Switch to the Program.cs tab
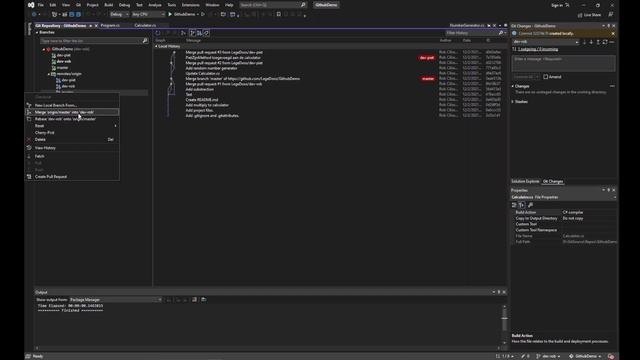 pyautogui.click(x=110, y=25)
